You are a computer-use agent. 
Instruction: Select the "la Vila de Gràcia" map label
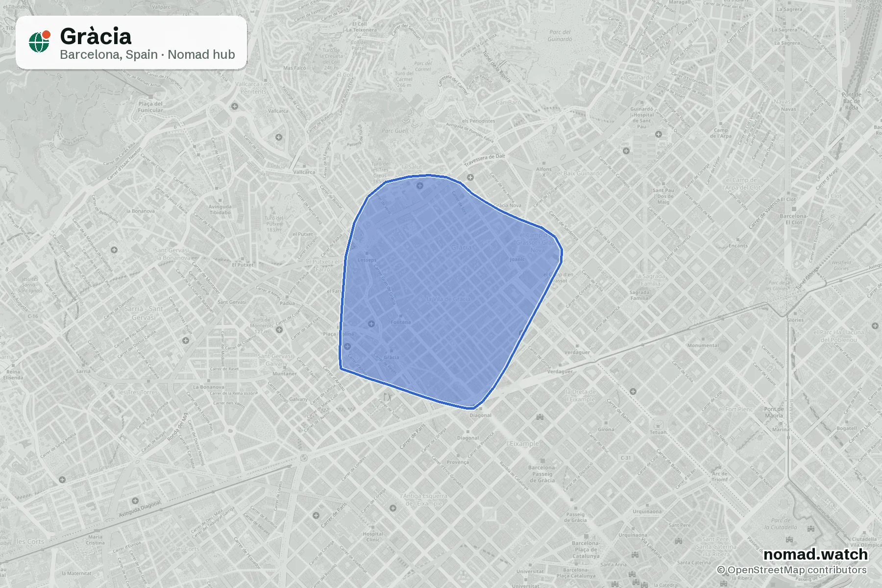pyautogui.click(x=448, y=299)
